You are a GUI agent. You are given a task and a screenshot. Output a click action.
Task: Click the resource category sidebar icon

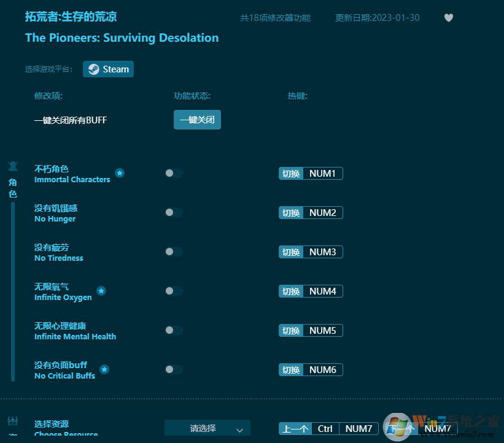tap(13, 421)
